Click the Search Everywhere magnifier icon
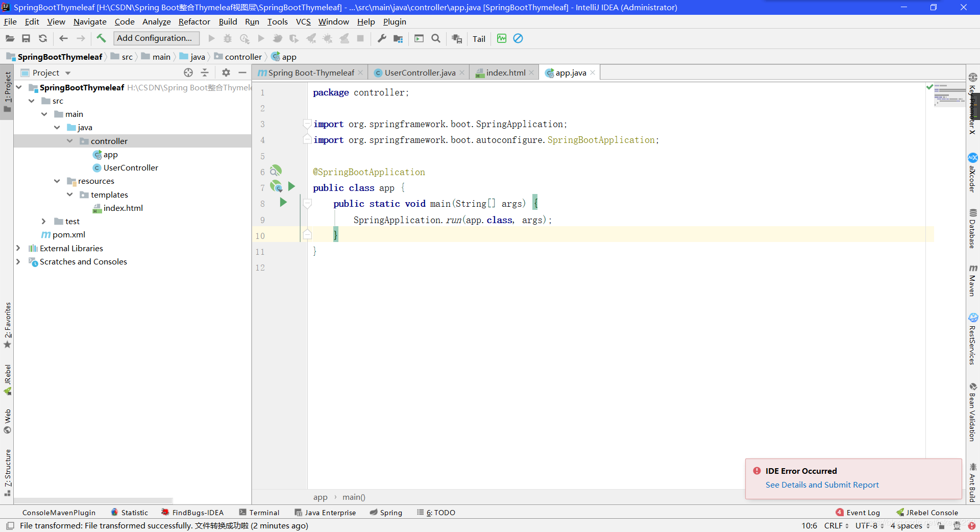Viewport: 980px width, 532px height. pyautogui.click(x=436, y=38)
